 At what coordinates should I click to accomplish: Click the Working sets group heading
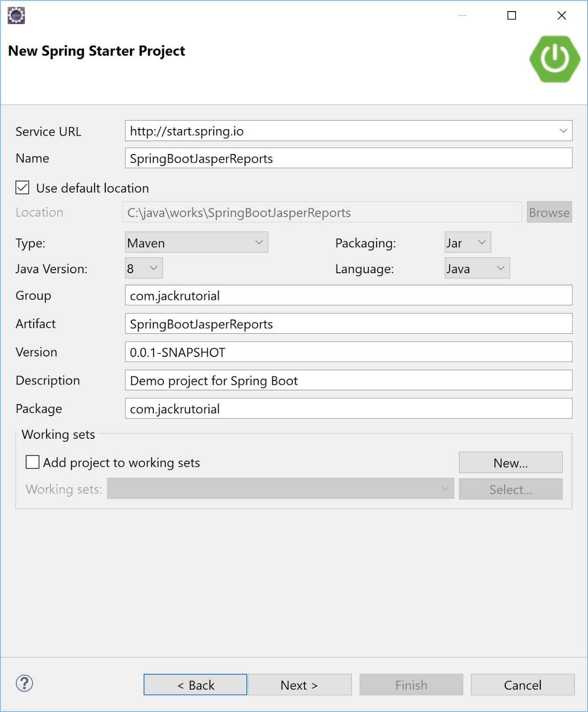pyautogui.click(x=58, y=434)
